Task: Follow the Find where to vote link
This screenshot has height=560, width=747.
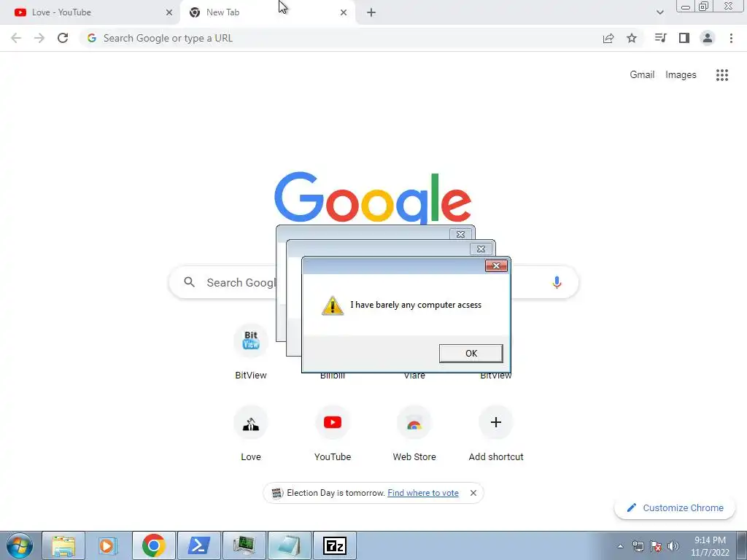Action: (423, 493)
